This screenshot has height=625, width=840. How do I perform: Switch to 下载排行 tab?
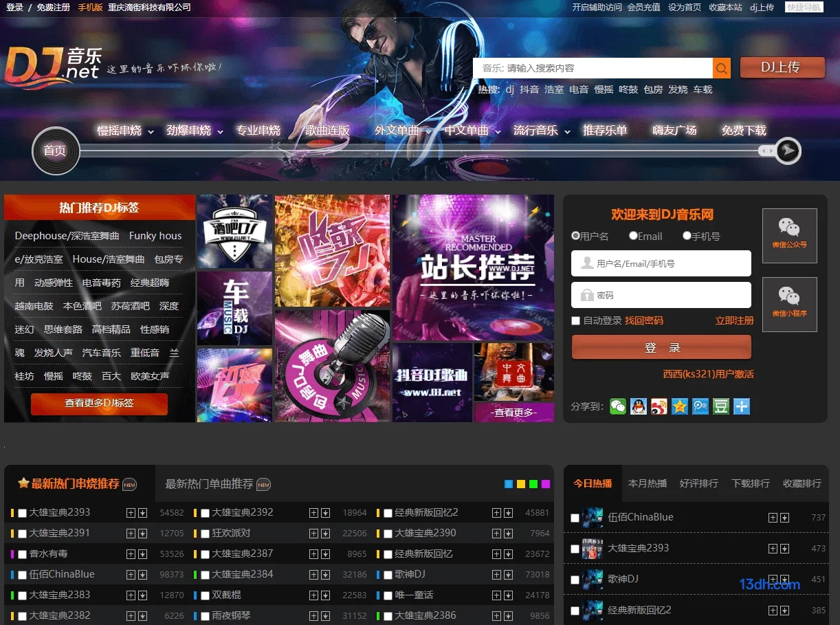(x=751, y=483)
